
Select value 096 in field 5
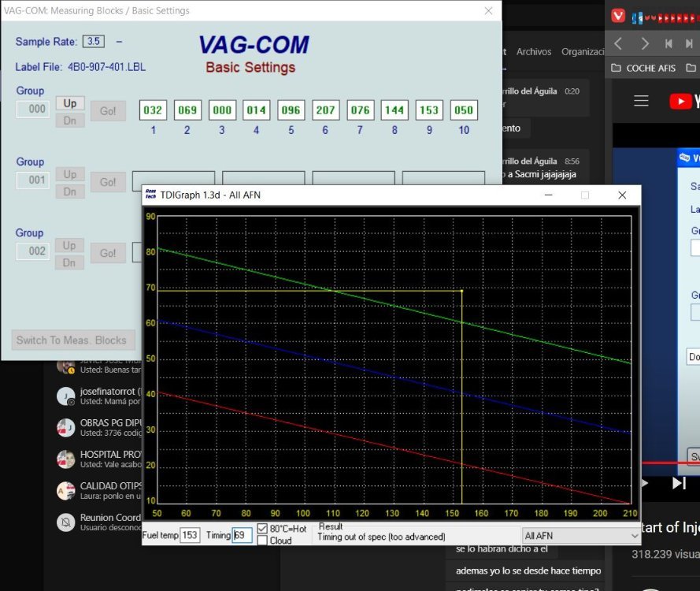[x=291, y=110]
